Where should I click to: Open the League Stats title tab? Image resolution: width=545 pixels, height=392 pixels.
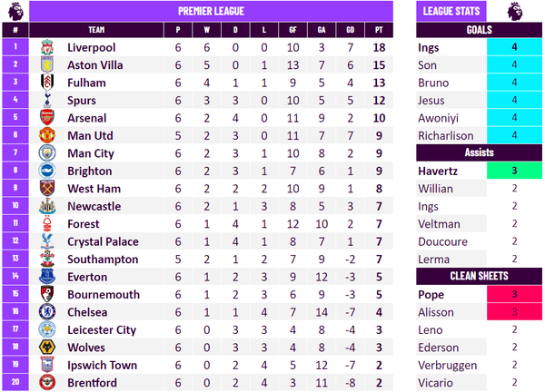[451, 11]
